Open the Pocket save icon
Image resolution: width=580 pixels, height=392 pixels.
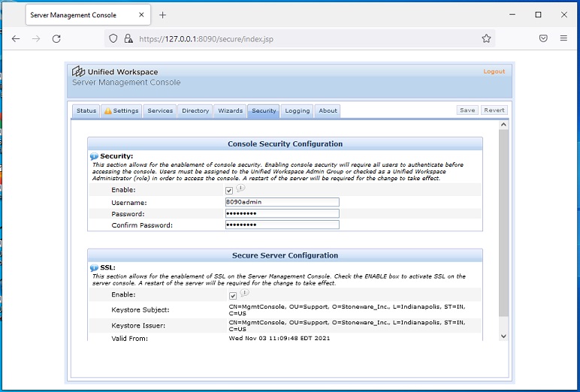543,38
